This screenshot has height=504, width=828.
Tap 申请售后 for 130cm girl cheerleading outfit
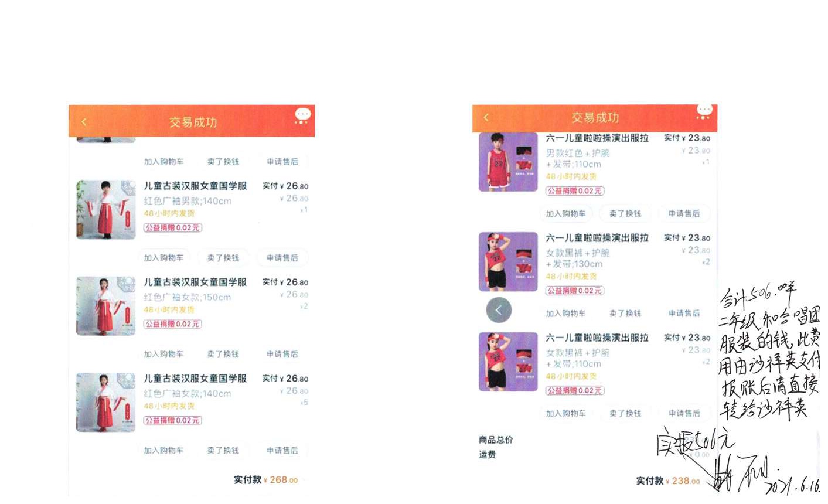[684, 314]
